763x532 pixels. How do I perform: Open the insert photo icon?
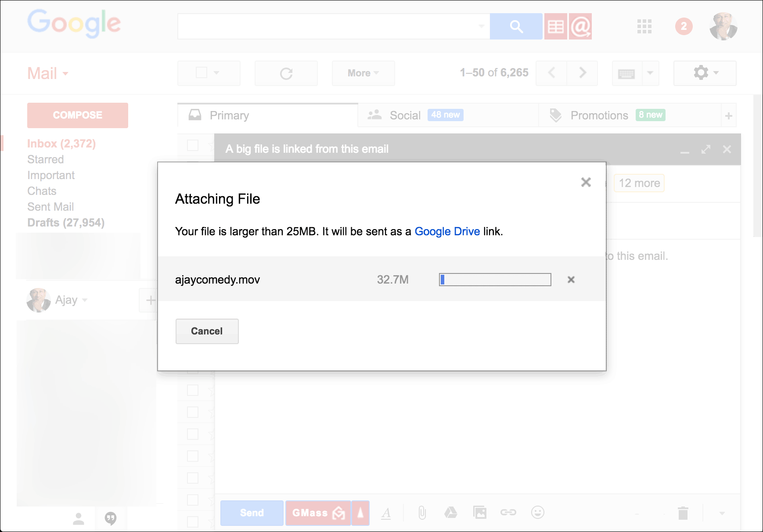click(480, 513)
